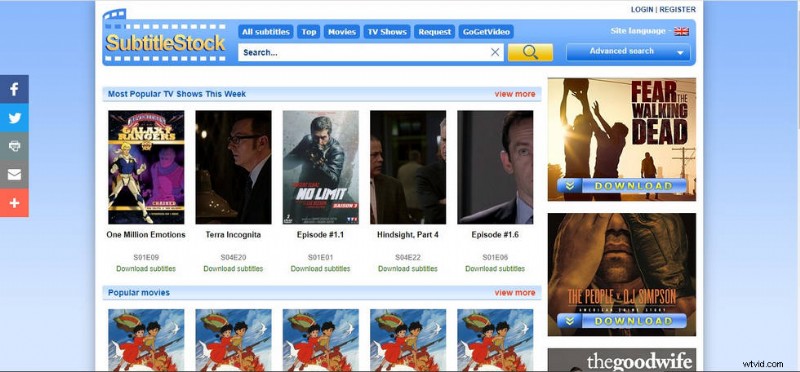Open the GoGetVideo link

[486, 32]
